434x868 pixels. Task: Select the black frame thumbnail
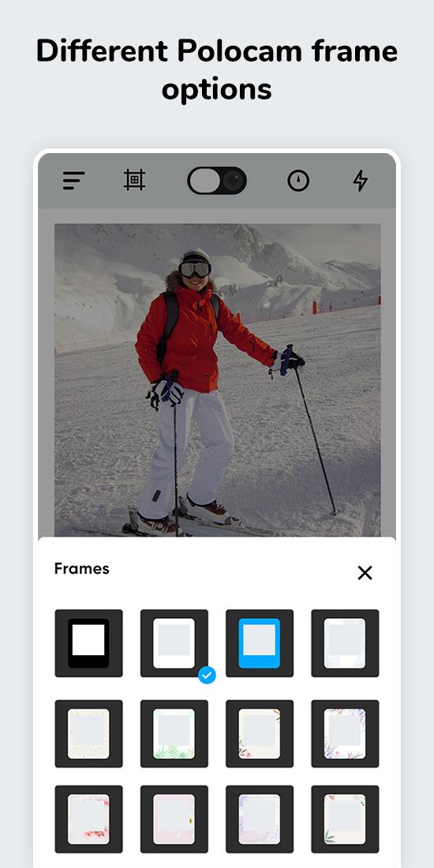88,643
